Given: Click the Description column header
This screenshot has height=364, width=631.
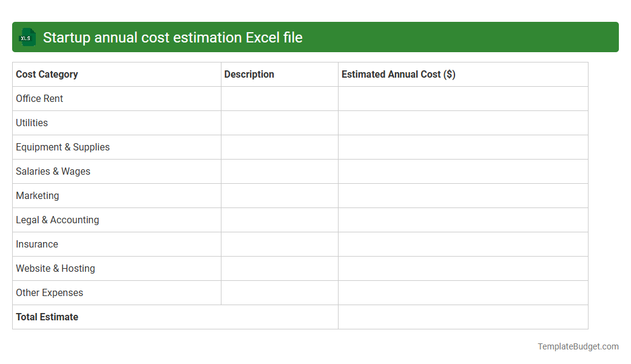Looking at the screenshot, I should click(249, 74).
